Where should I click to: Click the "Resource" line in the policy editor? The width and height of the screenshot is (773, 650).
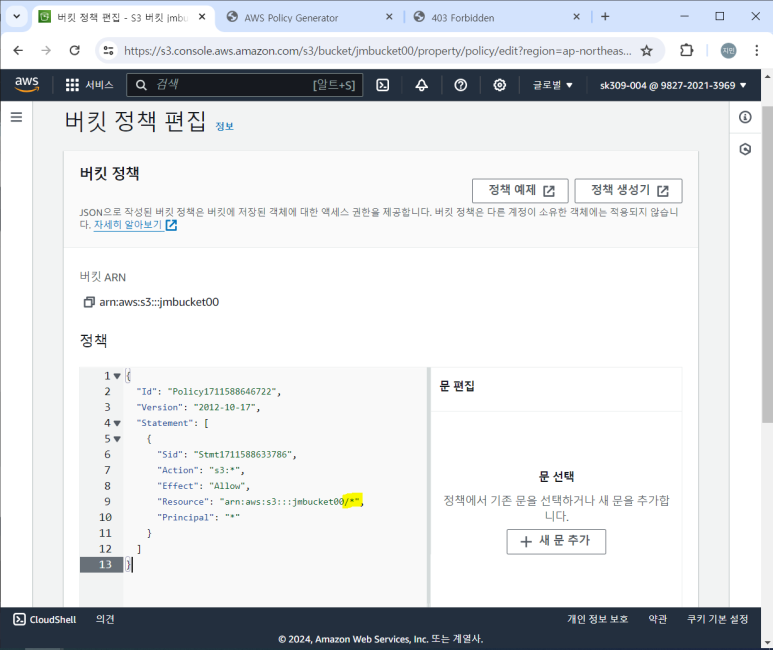pyautogui.click(x=260, y=502)
